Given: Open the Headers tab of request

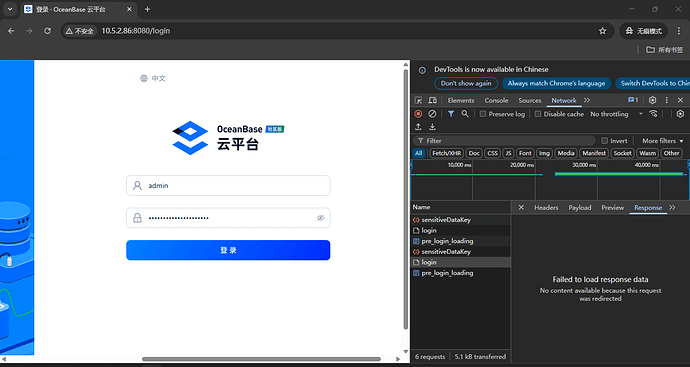Looking at the screenshot, I should pos(546,208).
